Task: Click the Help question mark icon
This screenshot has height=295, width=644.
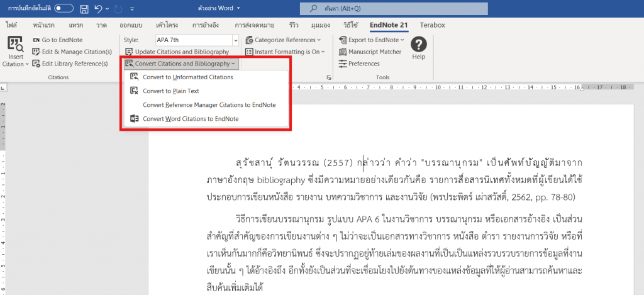Action: [418, 44]
